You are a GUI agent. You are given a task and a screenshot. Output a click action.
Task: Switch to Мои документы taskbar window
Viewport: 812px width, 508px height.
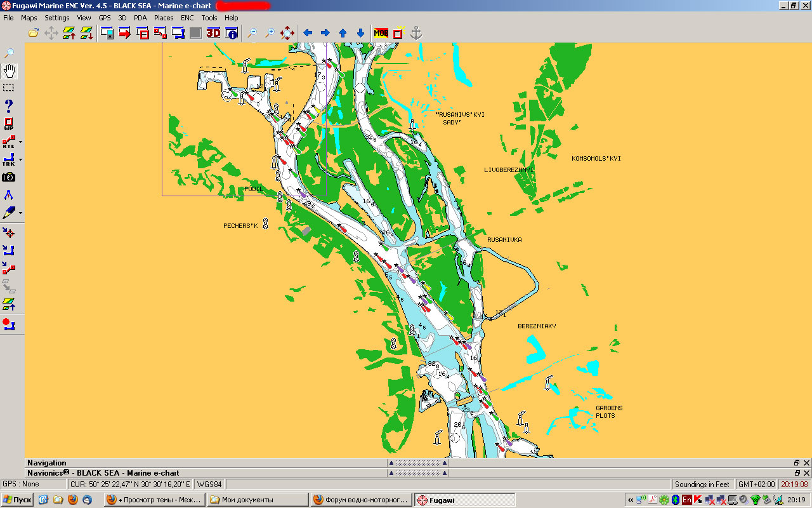(x=257, y=500)
